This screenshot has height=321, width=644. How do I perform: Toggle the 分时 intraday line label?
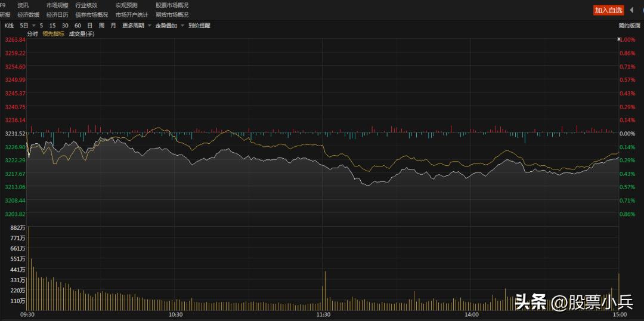pos(32,33)
